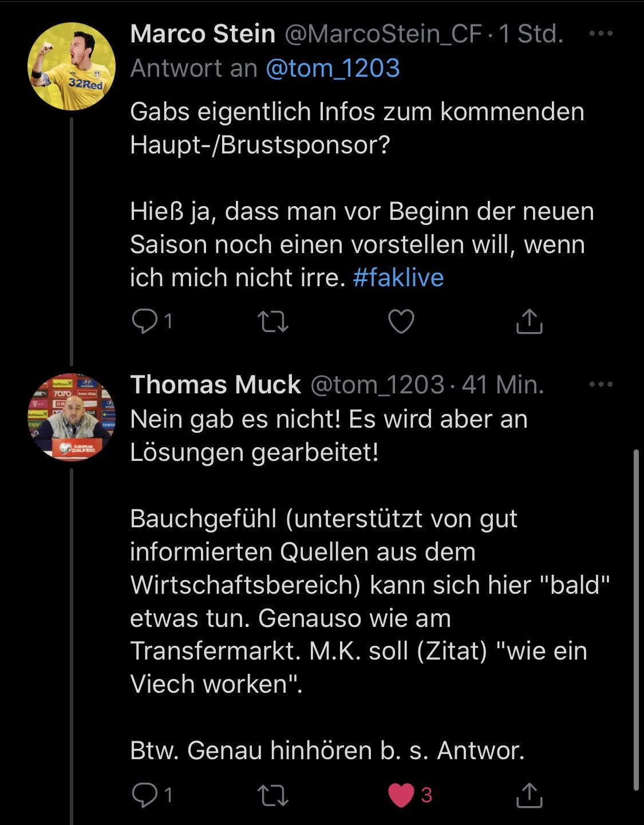Click the vertical scrollbar on right edge
Screen dimensions: 644x825
click(x=635, y=620)
